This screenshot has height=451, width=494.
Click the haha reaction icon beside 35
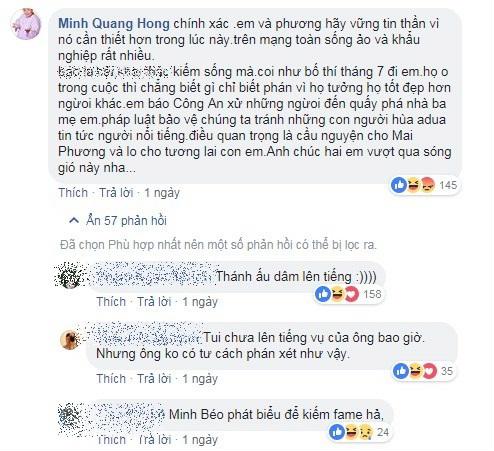(415, 371)
